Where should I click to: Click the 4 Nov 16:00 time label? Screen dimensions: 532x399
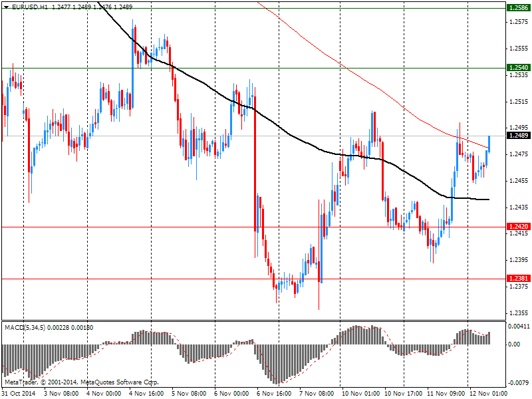point(146,393)
